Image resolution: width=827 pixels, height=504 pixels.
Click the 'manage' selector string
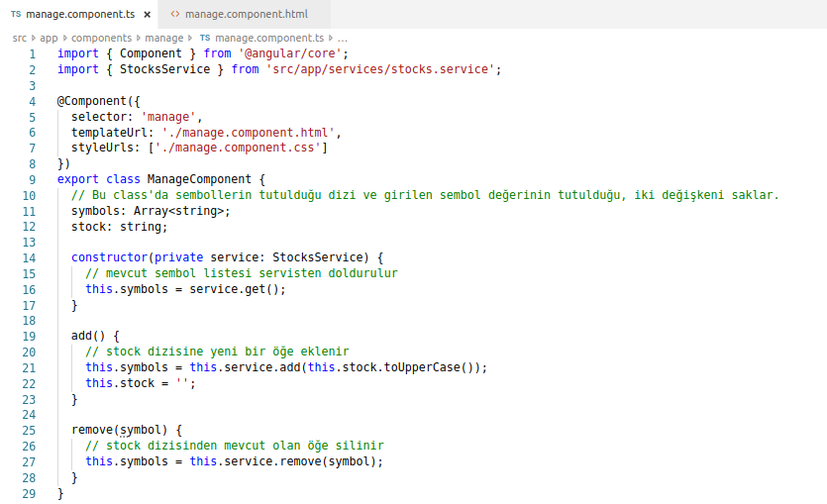[167, 117]
